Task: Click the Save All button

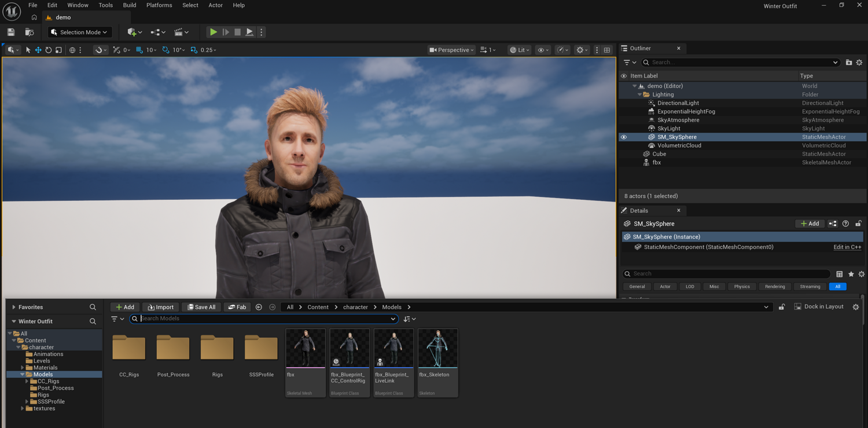Action: point(201,307)
